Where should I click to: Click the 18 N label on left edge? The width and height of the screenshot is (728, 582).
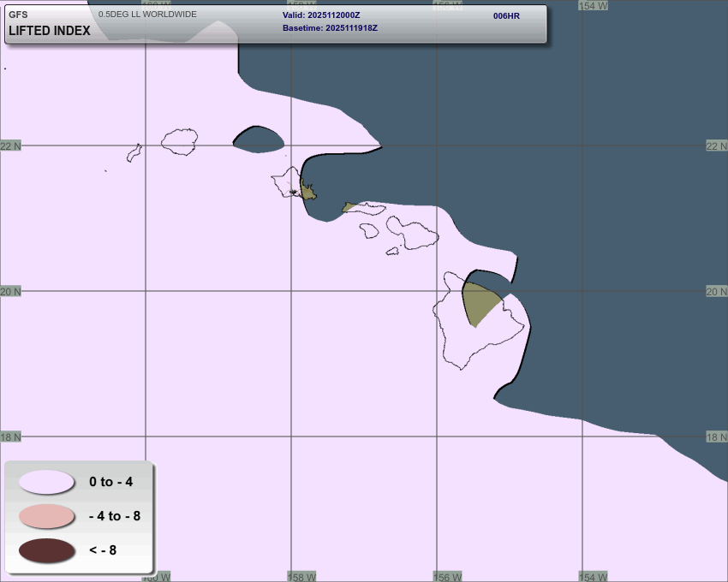pos(10,437)
